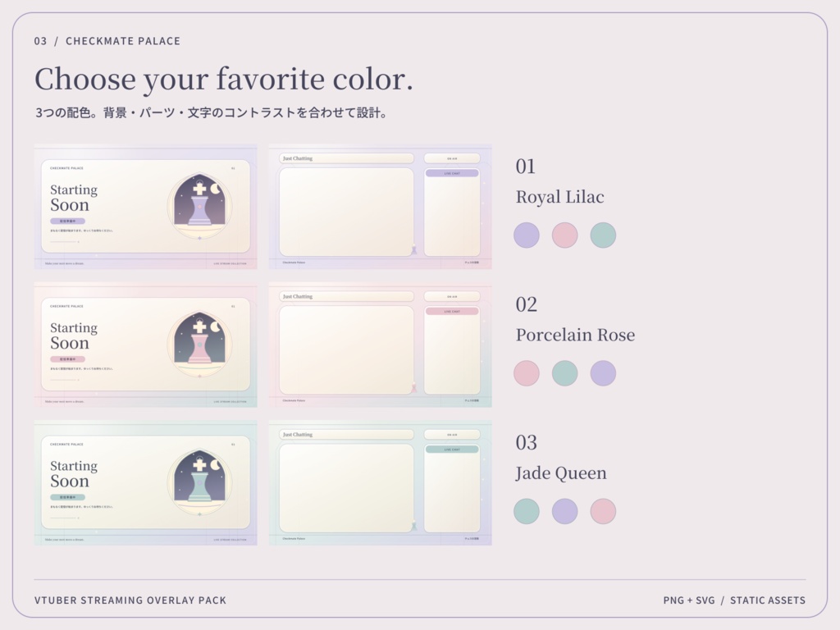
Task: Select the jade swatch under Porcelain Rose
Action: point(564,373)
